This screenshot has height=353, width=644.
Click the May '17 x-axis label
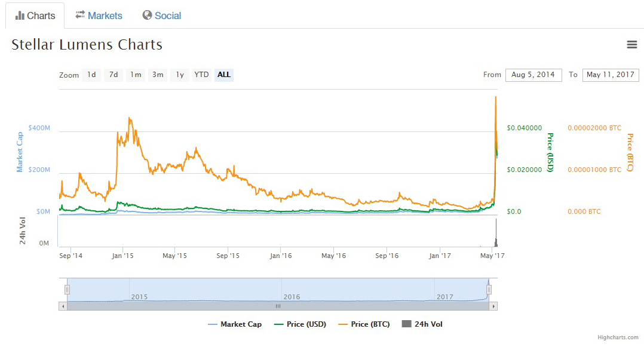(x=492, y=256)
